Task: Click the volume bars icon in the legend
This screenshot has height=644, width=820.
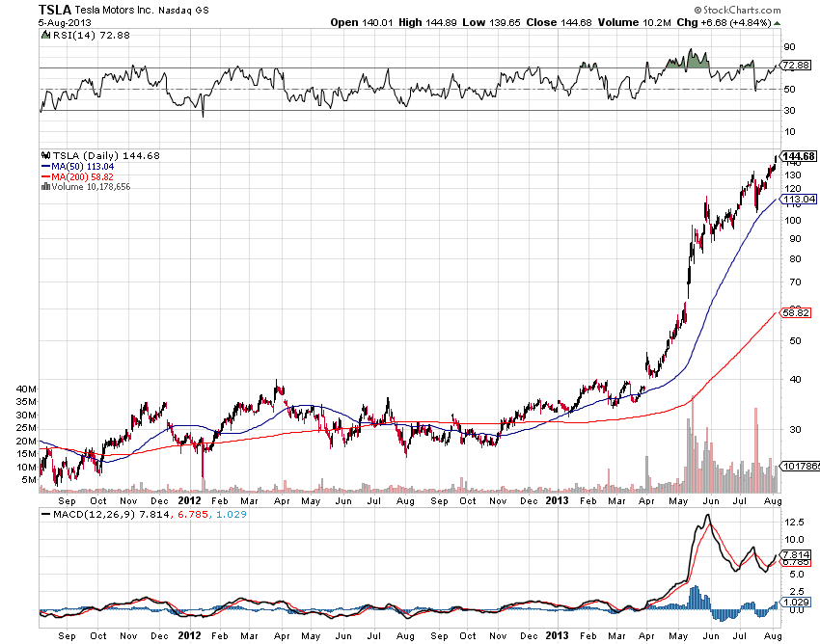Action: 45,187
